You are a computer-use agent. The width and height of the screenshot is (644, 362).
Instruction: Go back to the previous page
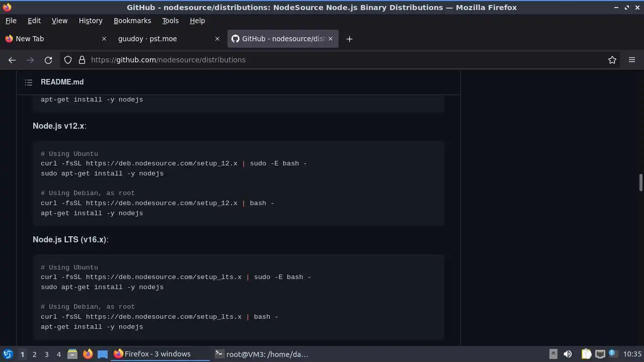[x=12, y=60]
